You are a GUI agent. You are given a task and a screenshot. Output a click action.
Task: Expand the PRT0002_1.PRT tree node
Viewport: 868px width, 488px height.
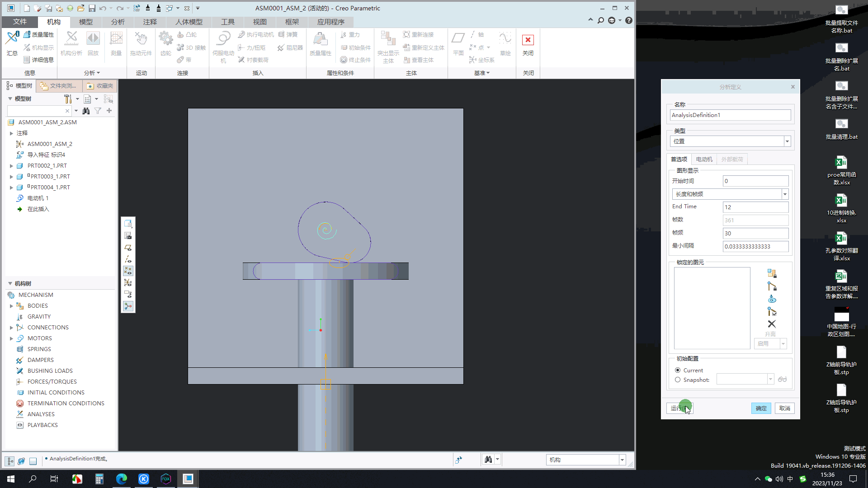point(11,166)
